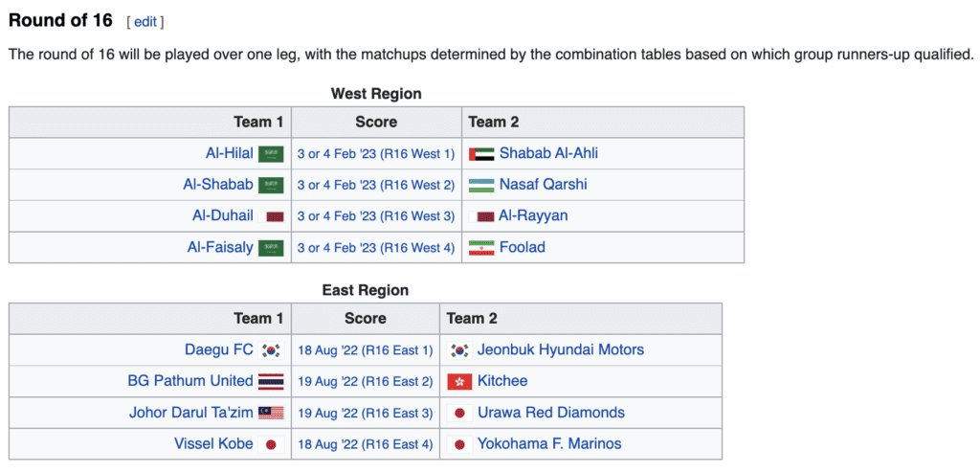
Task: Click the Hong Kong flag beside Kitchee
Action: pos(460,382)
